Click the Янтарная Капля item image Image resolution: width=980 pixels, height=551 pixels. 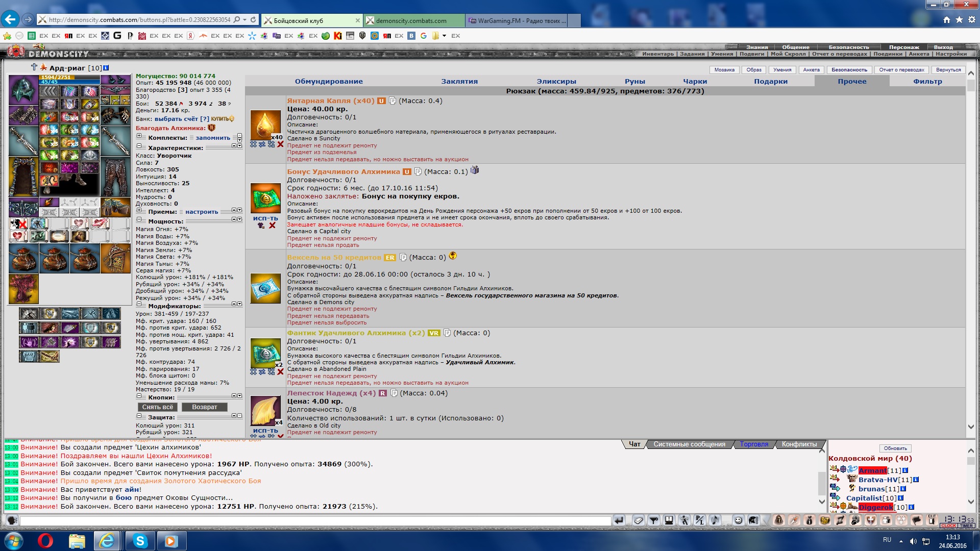click(x=265, y=125)
